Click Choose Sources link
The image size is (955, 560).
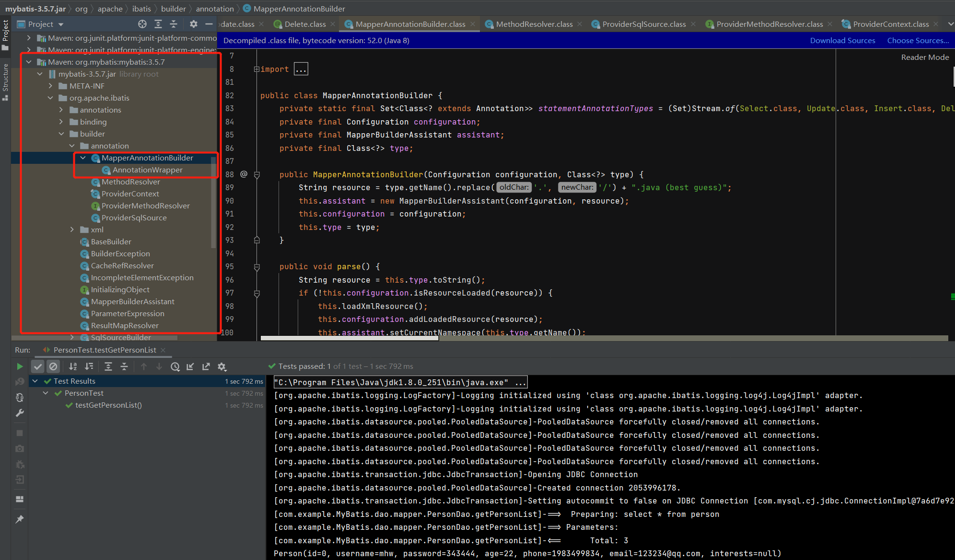tap(918, 41)
